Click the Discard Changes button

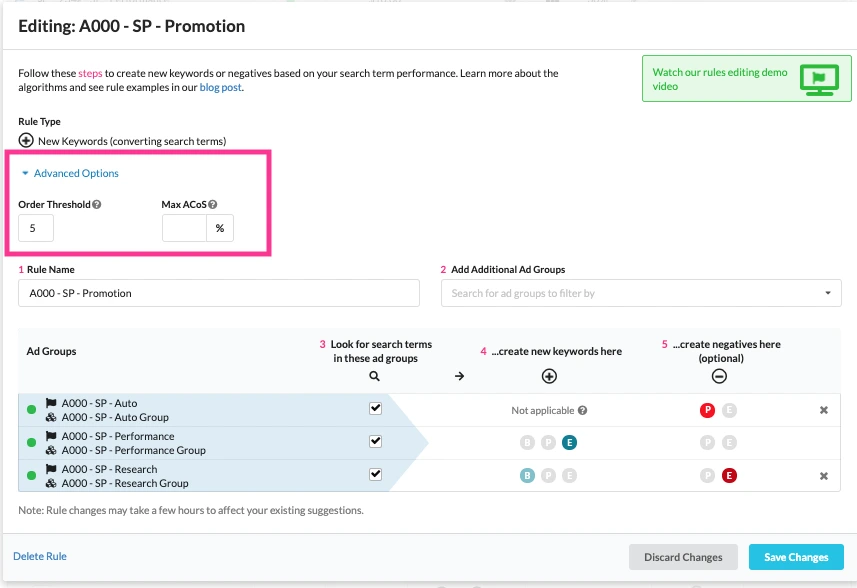pyautogui.click(x=683, y=557)
